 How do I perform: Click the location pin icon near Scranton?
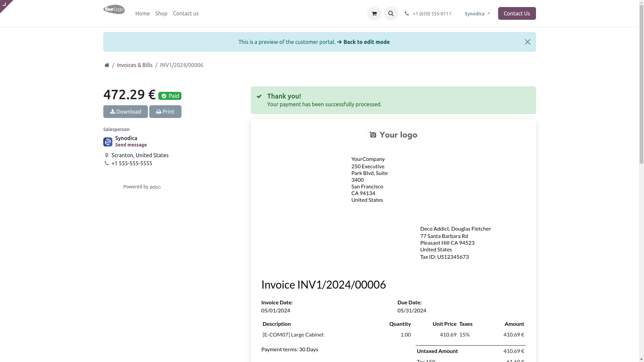(x=107, y=155)
